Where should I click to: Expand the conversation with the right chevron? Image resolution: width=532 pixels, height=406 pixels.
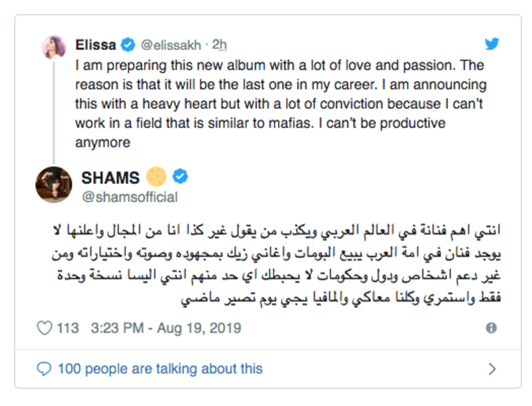tap(492, 369)
